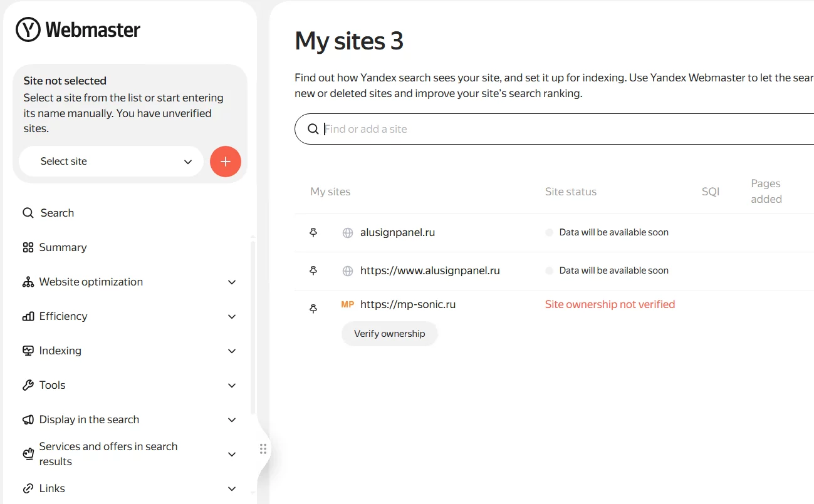This screenshot has width=814, height=504.
Task: Click the Links menu label
Action: [52, 488]
